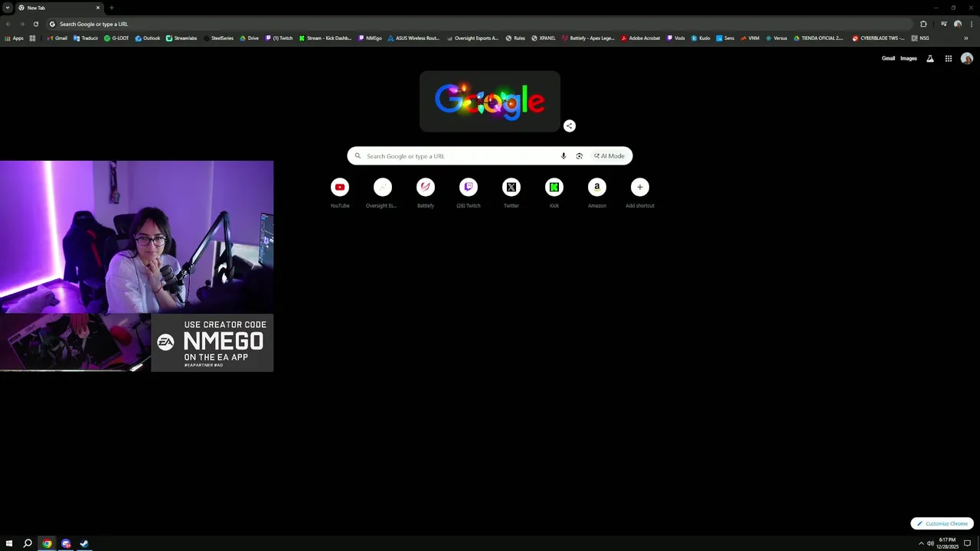Search by image with the Lens icon

(x=580, y=156)
